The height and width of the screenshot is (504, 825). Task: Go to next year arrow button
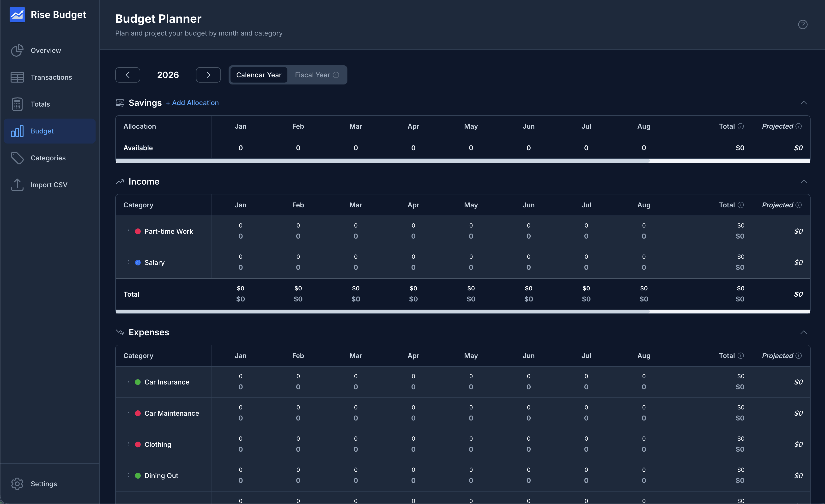point(208,75)
